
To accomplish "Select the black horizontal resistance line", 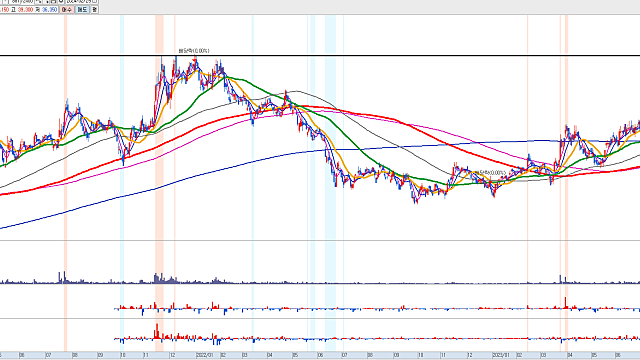I will 320,55.
